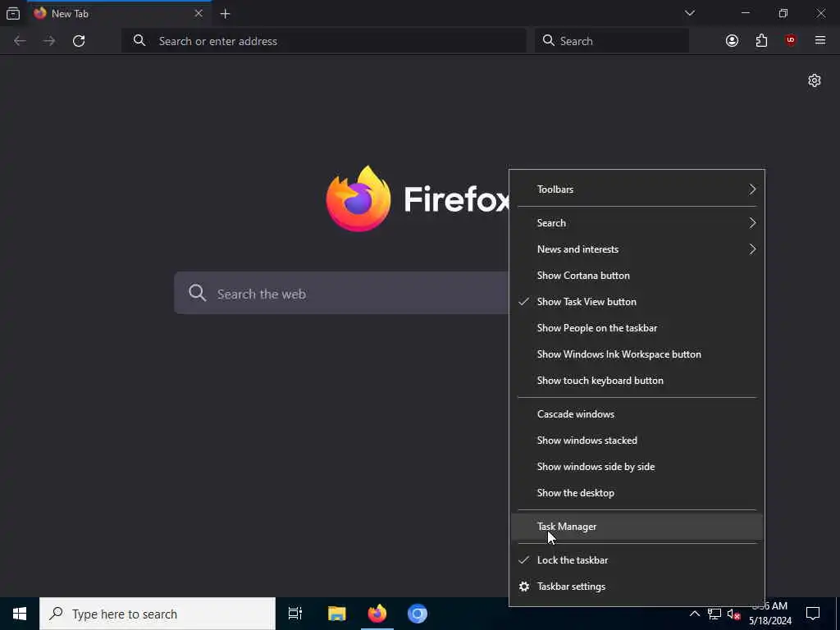The image size is (840, 630).
Task: Uncheck Show Task View button
Action: point(637,302)
